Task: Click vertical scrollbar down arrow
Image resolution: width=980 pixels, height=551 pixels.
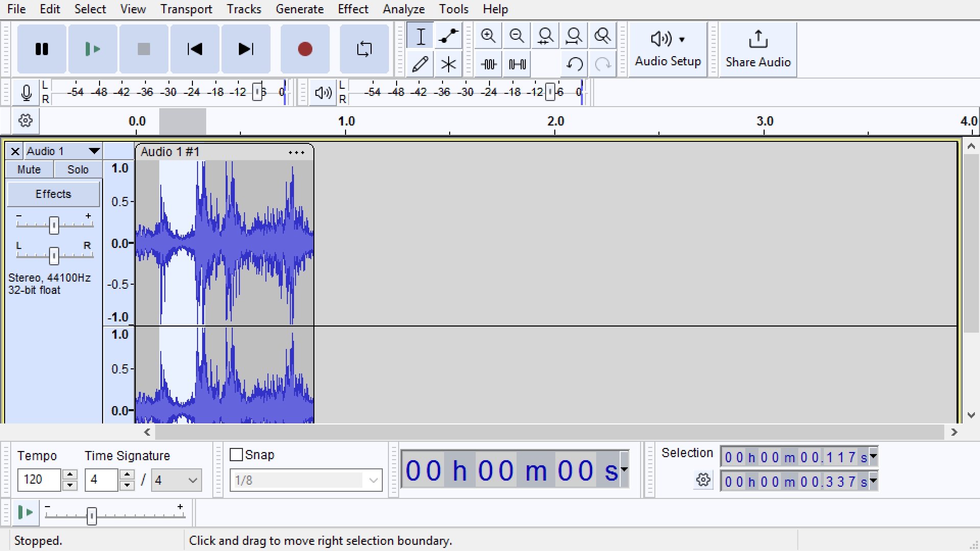Action: coord(971,415)
